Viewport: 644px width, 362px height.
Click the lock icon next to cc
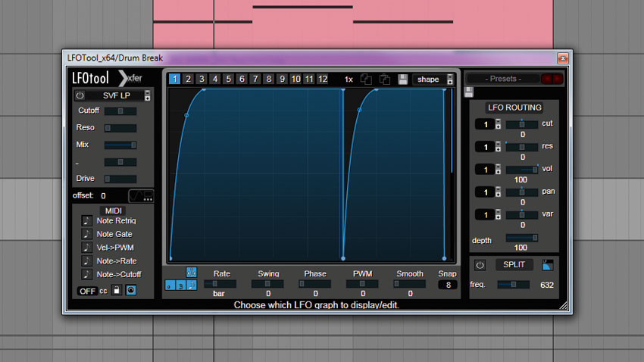[117, 290]
